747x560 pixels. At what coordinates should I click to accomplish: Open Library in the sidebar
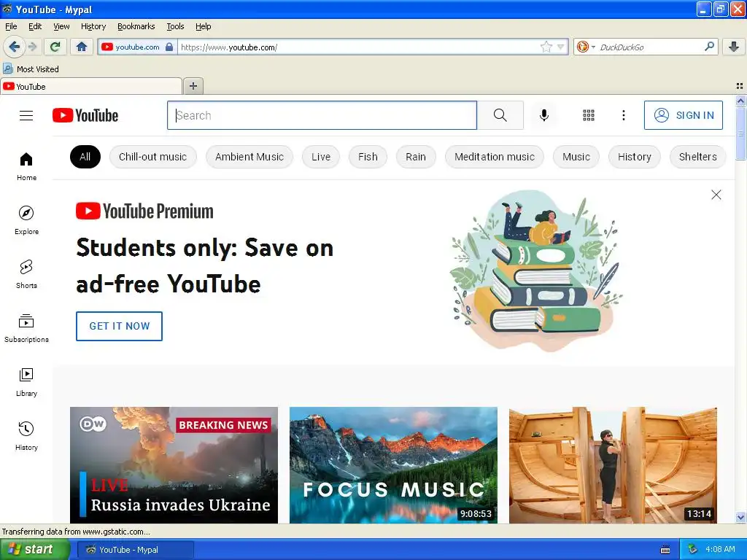[26, 382]
